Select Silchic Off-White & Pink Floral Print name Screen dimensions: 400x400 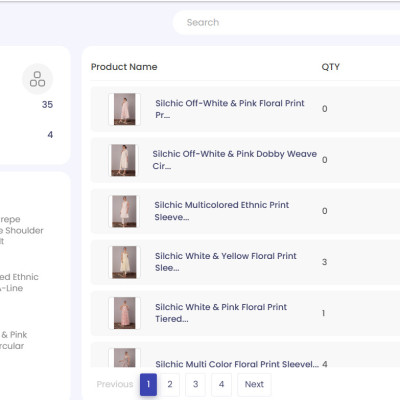(230, 109)
